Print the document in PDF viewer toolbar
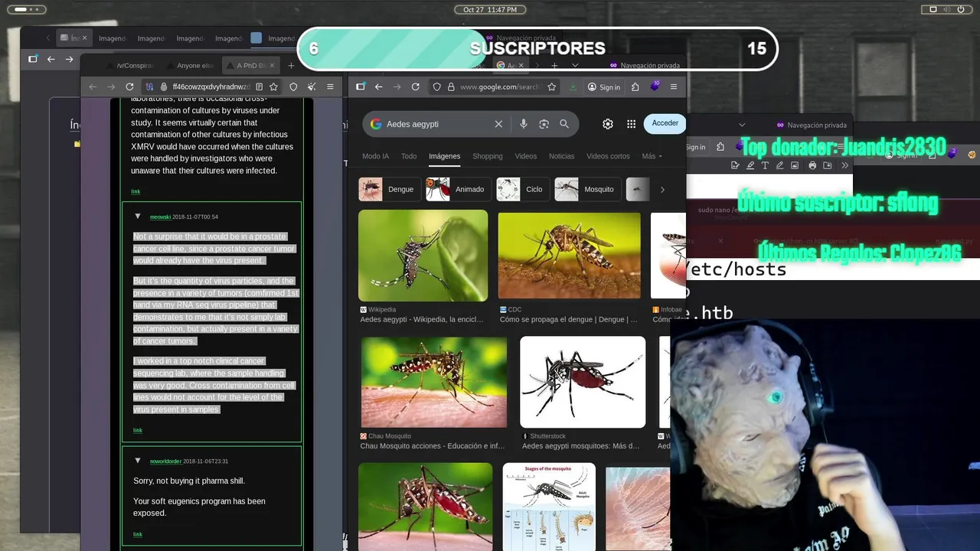Screen dimensions: 980x551 (x=812, y=165)
